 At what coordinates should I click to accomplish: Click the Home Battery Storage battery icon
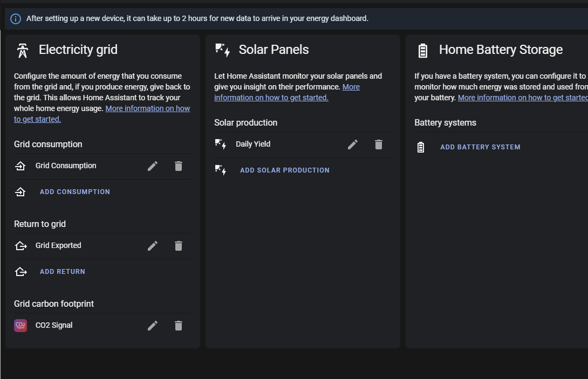[x=422, y=49]
